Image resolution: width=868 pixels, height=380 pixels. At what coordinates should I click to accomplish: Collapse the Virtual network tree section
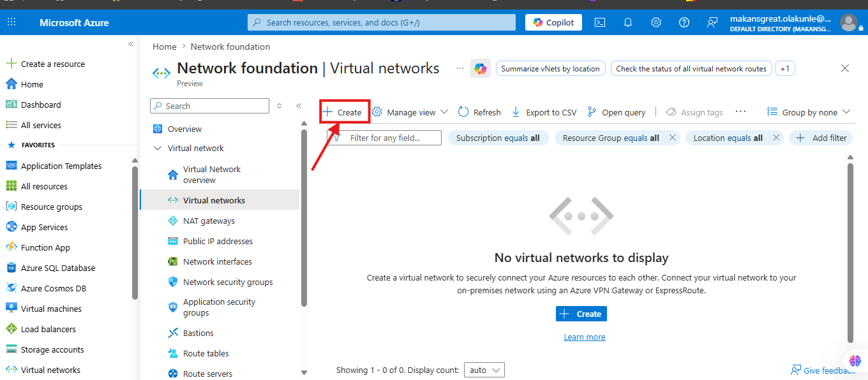click(158, 148)
